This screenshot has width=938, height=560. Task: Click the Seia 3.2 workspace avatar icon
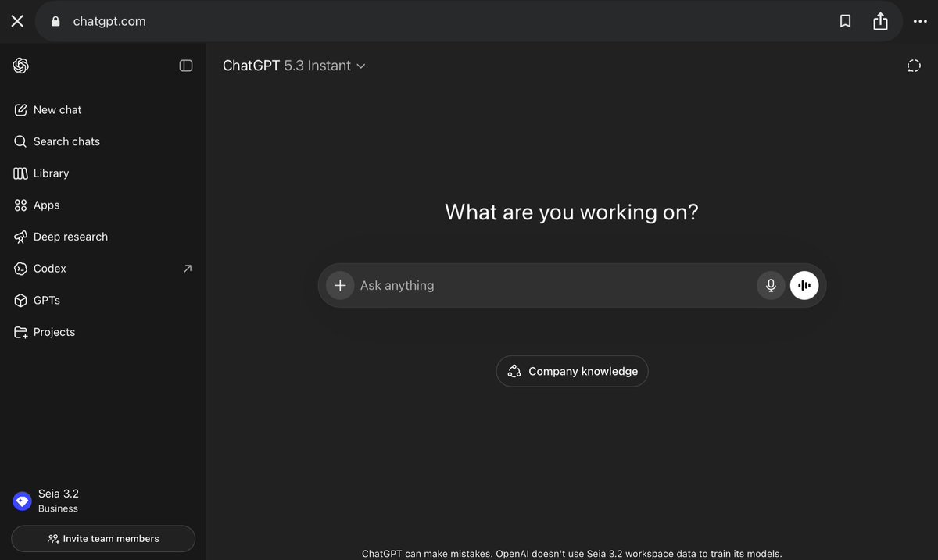[x=23, y=501]
